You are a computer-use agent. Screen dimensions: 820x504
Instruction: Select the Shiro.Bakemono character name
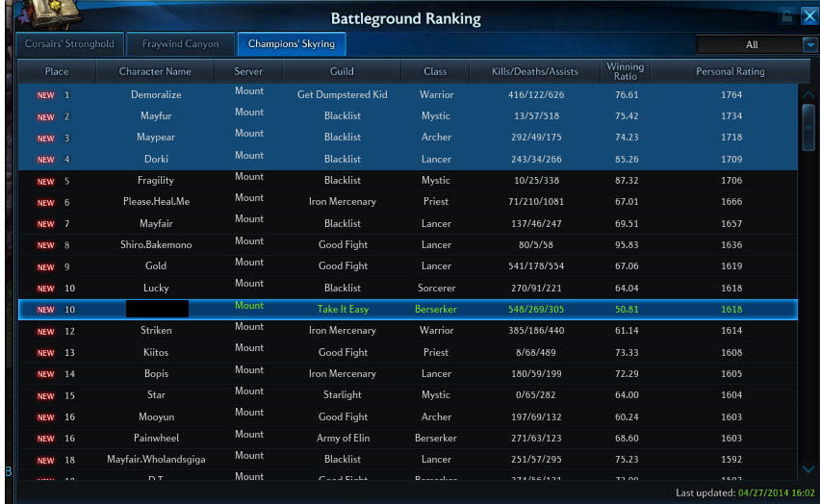click(156, 244)
